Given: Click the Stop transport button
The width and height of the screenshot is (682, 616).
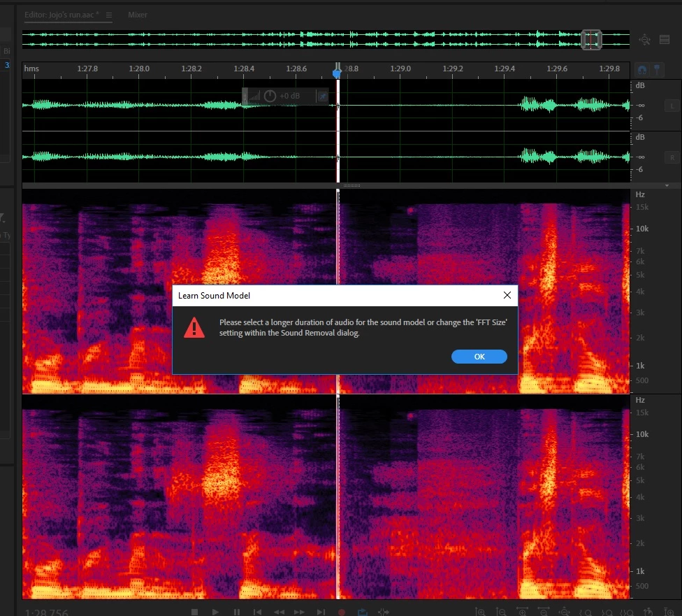Looking at the screenshot, I should tap(194, 612).
